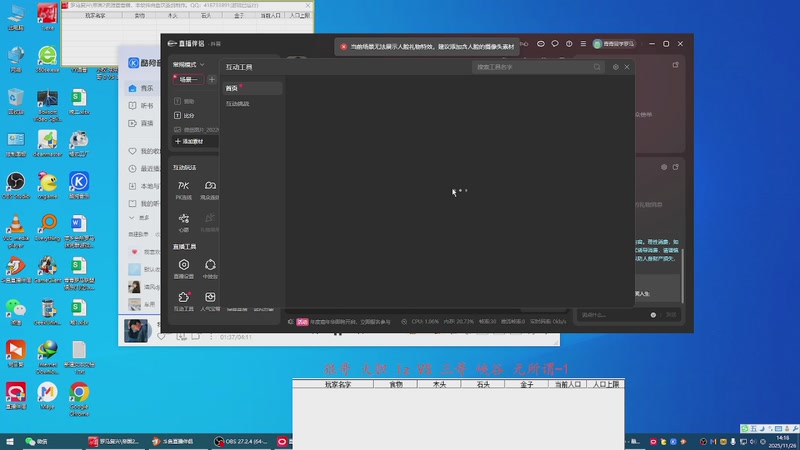Open the Everything search desktop icon
Screen dimensions: 800x450
coord(47,228)
